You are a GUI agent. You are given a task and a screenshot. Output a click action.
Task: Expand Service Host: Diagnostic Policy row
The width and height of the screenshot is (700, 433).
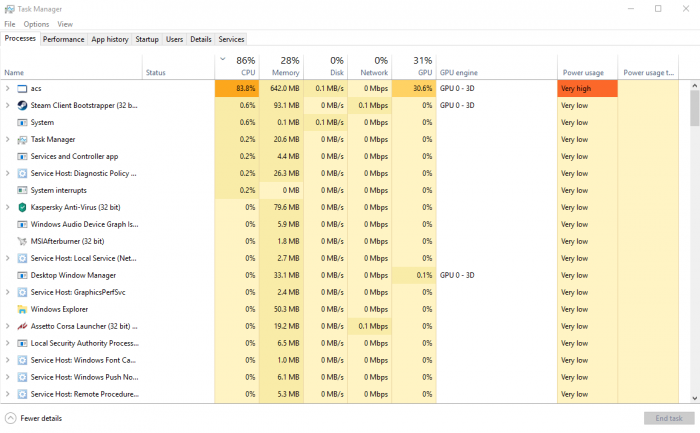coord(8,173)
